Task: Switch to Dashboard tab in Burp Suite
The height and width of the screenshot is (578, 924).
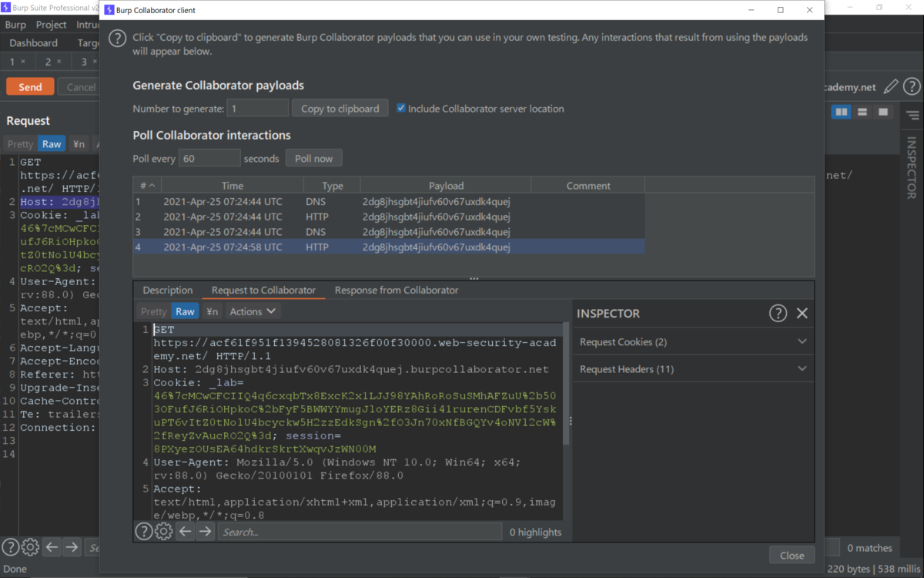Action: [x=33, y=43]
